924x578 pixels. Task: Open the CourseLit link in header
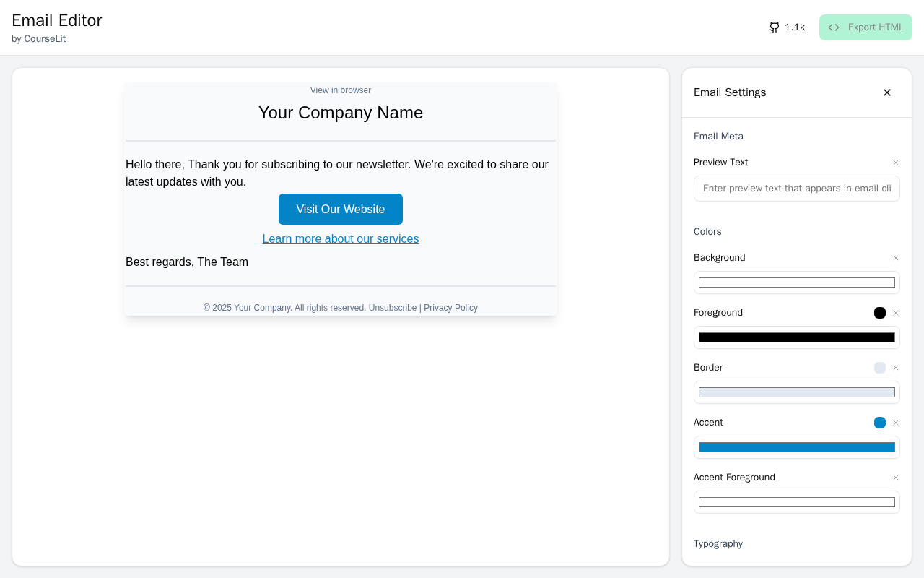click(45, 39)
